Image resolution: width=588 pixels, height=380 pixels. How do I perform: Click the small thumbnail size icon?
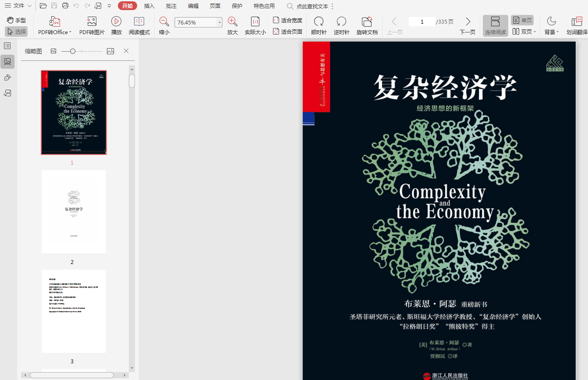click(x=53, y=51)
